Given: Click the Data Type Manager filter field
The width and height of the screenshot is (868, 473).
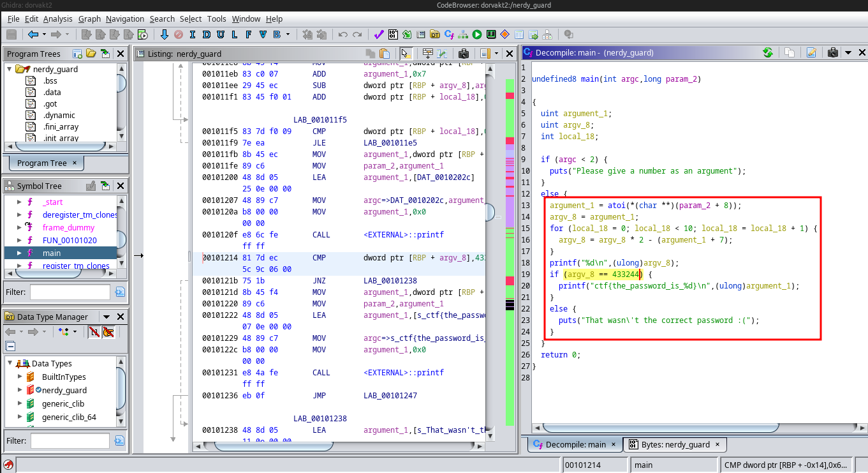Looking at the screenshot, I should pos(70,440).
